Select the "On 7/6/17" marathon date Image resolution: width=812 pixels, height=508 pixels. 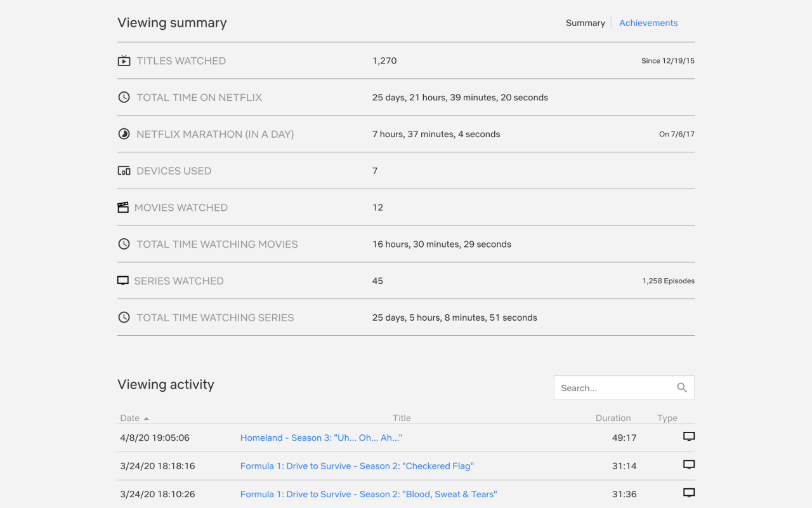pyautogui.click(x=677, y=134)
